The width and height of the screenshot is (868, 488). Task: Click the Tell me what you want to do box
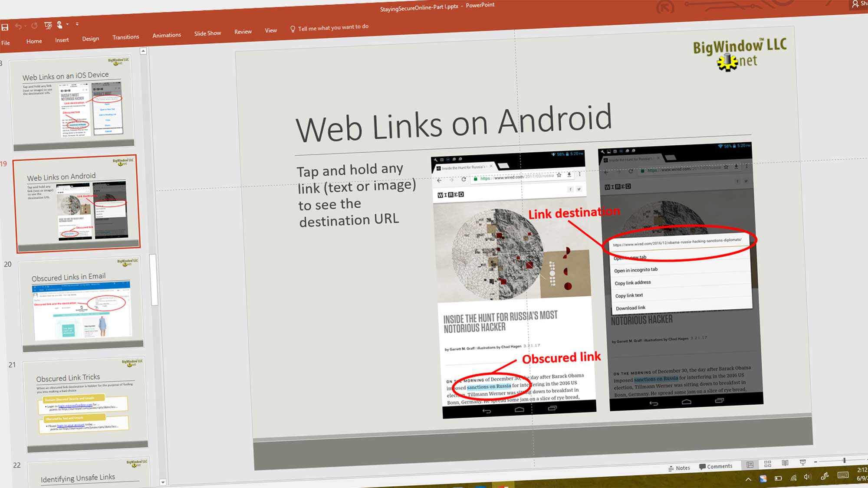[x=333, y=27]
